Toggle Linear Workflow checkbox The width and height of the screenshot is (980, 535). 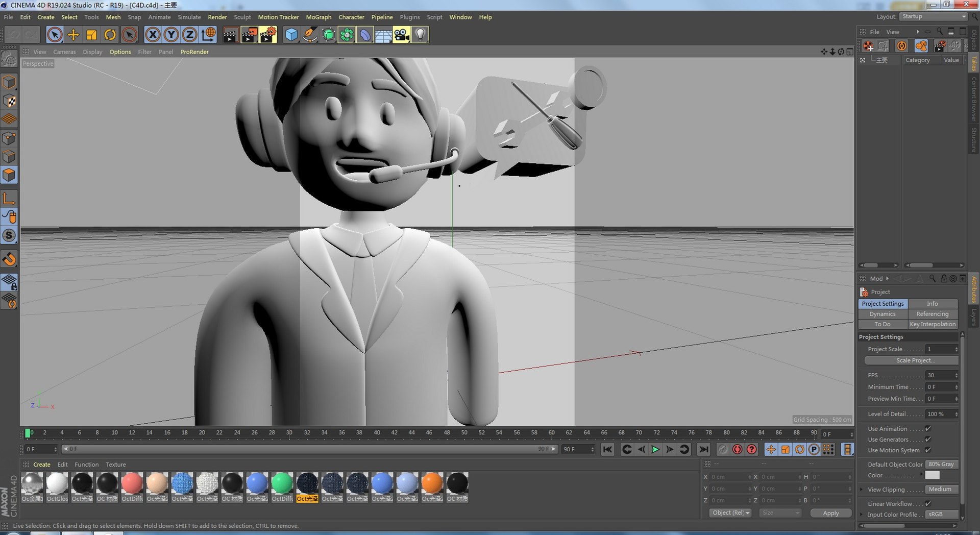[x=928, y=504]
